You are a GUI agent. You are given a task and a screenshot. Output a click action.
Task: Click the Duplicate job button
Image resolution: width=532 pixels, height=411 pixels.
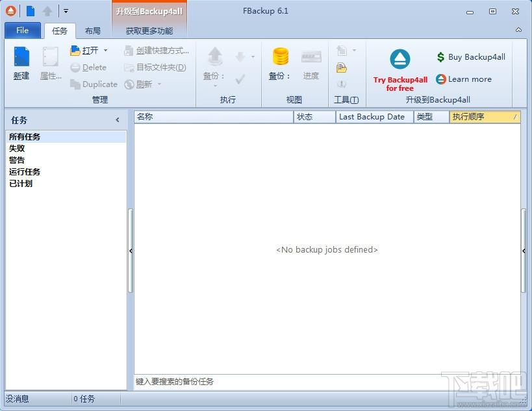click(94, 84)
